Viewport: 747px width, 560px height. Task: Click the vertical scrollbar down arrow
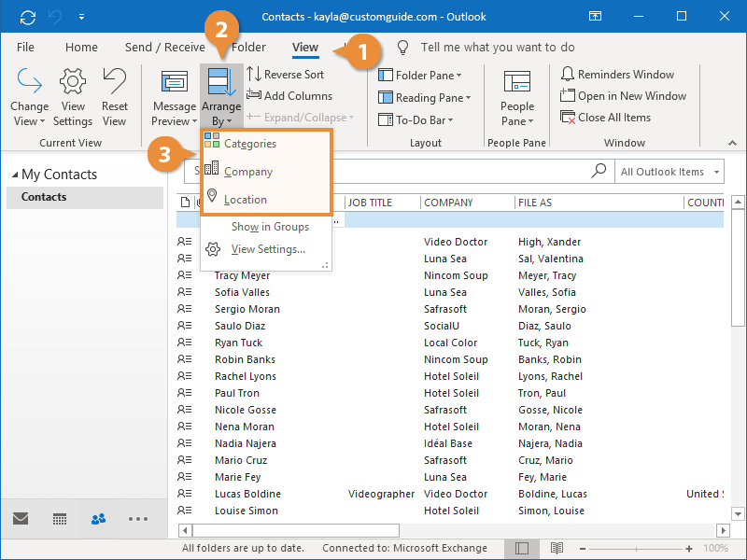point(738,514)
